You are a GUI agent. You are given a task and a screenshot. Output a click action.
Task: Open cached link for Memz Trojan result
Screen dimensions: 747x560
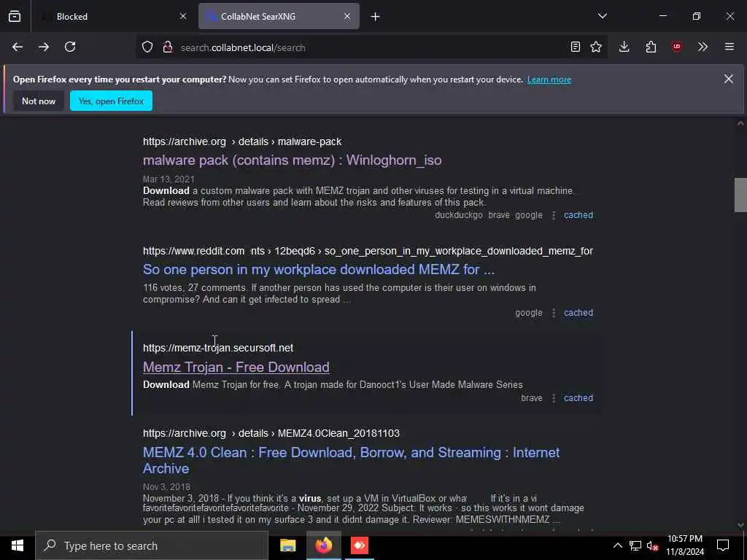coord(578,398)
